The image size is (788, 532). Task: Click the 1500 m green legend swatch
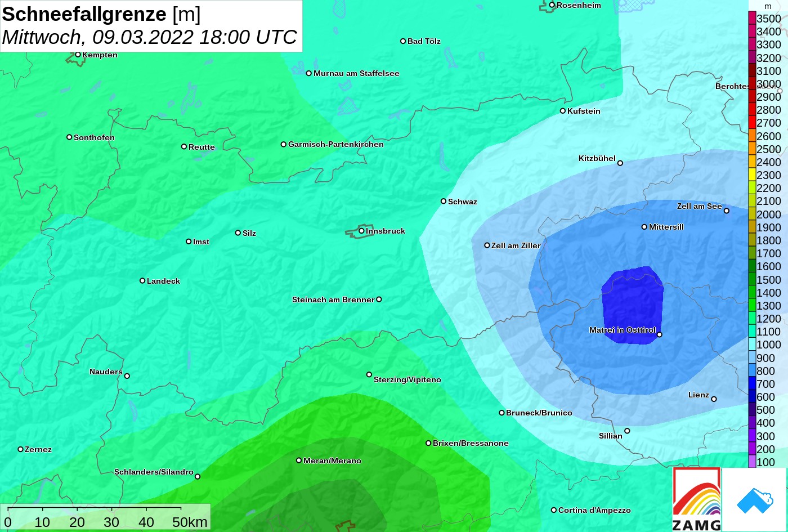[x=752, y=280]
